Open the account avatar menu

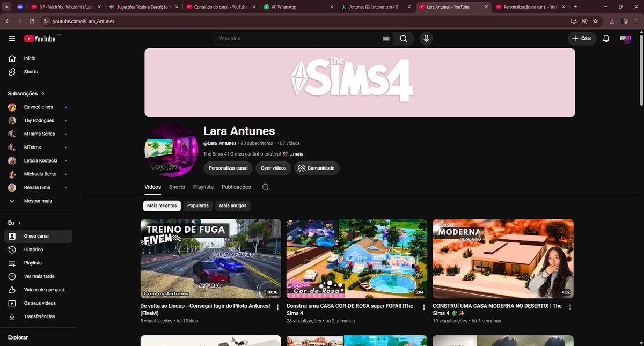click(x=625, y=39)
